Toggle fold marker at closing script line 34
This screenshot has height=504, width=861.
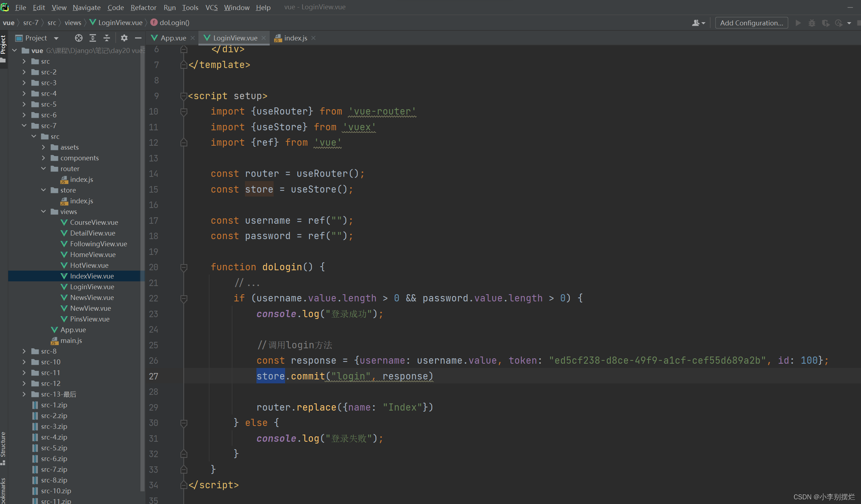tap(184, 485)
